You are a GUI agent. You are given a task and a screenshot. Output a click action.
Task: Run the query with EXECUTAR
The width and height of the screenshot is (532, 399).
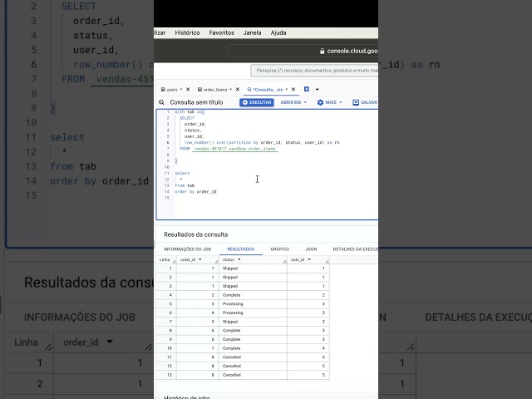(257, 102)
